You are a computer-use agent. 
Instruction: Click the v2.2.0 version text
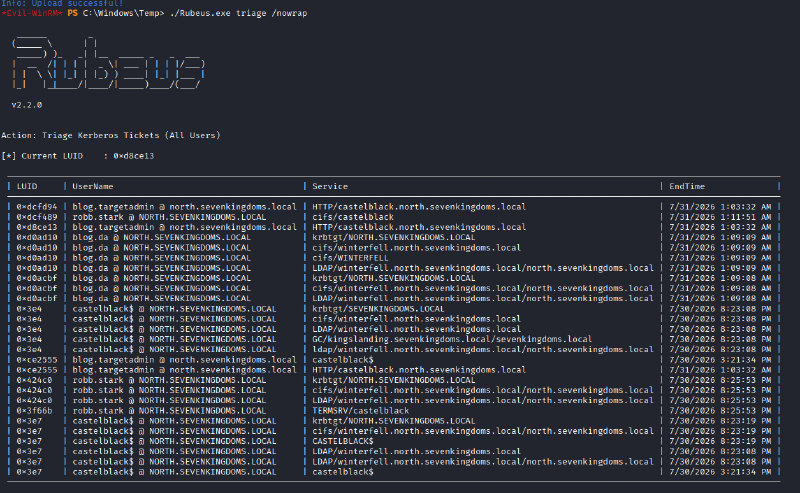click(x=27, y=105)
